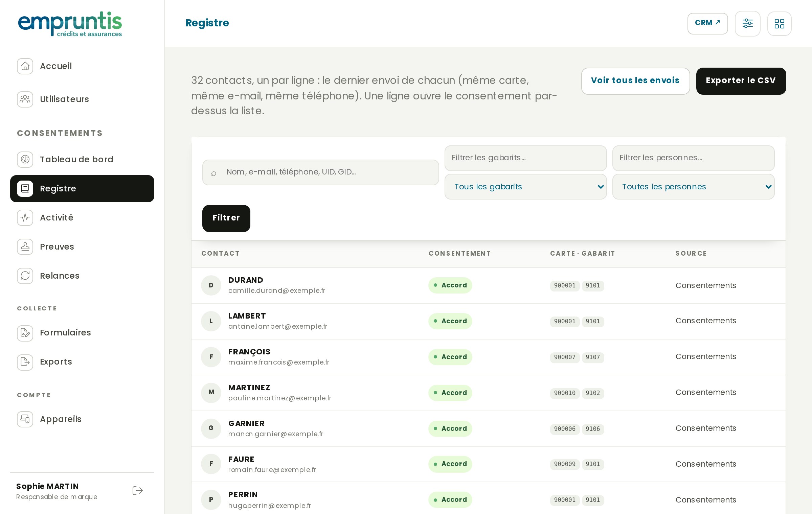Expand the Tous les gabarits dropdown
Screen dimensions: 812x514
[x=526, y=187]
